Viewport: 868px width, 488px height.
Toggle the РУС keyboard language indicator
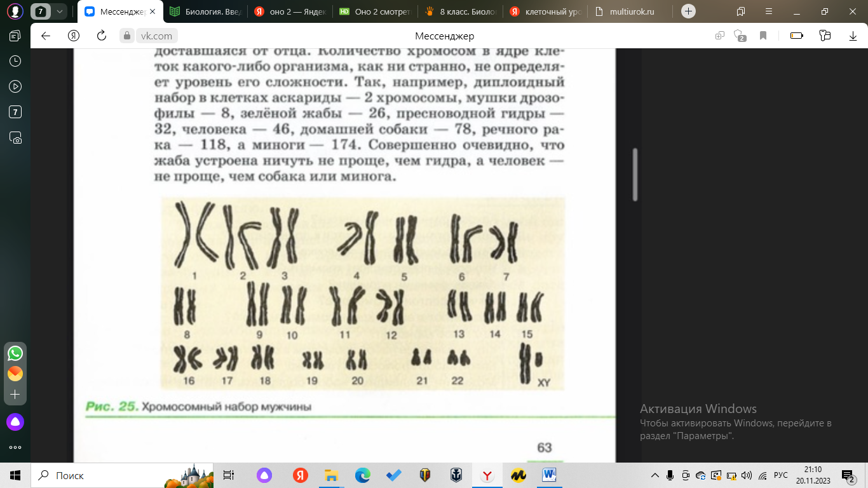click(781, 475)
